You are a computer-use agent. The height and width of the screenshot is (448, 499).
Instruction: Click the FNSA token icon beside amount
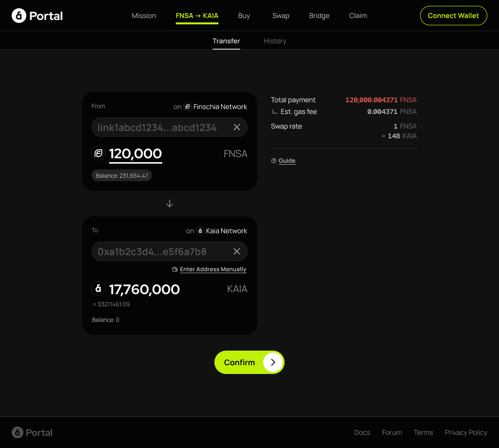(x=98, y=153)
